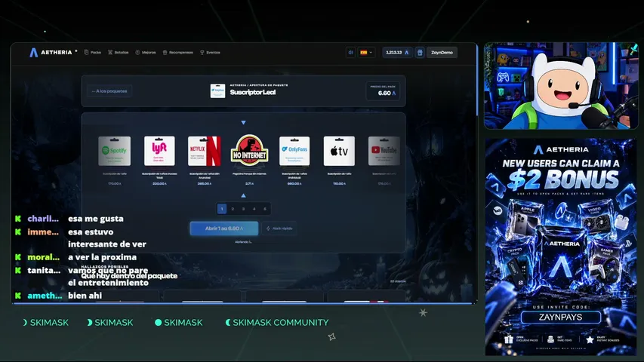
Task: Click the ZAYNPAYS invite code box
Action: tap(561, 318)
